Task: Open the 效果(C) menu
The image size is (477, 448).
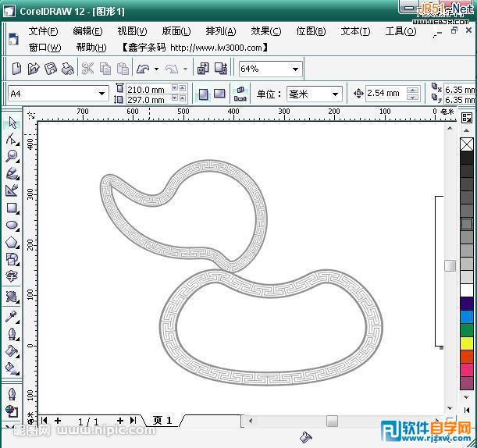Action: (x=265, y=31)
